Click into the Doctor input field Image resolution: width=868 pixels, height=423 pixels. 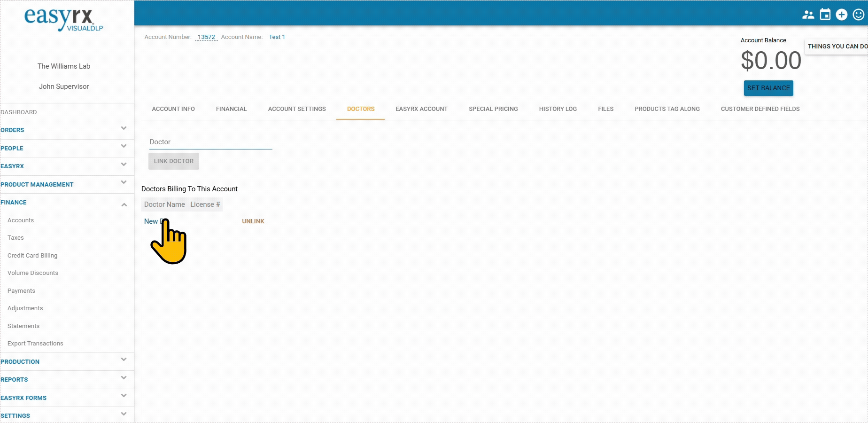pyautogui.click(x=210, y=142)
